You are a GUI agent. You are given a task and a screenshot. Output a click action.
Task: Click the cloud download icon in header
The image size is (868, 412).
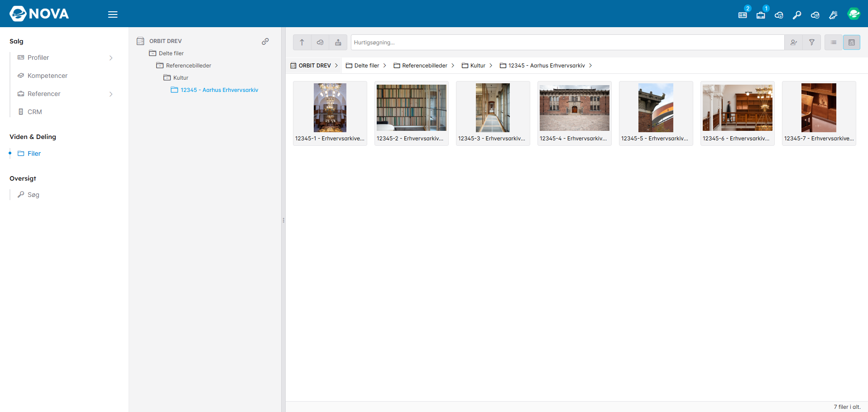point(779,15)
